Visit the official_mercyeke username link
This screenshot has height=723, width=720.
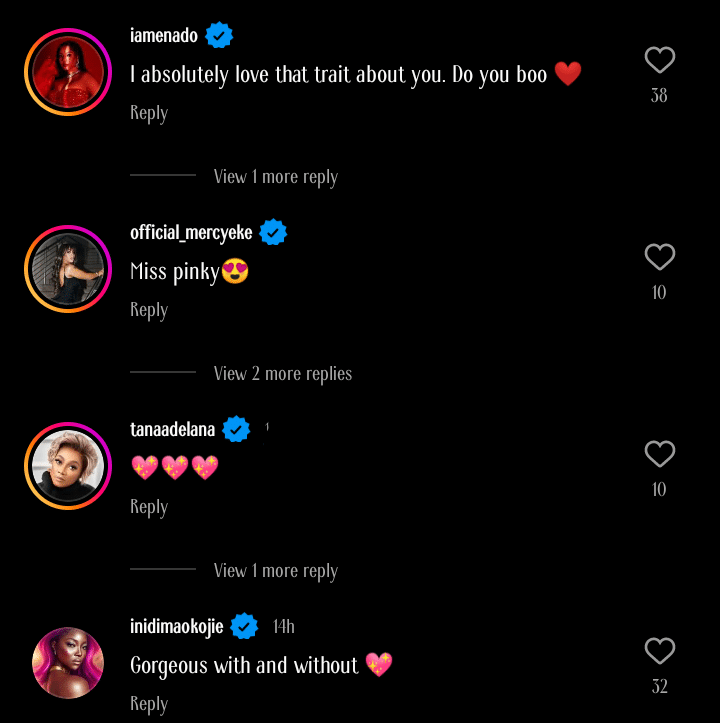pos(191,233)
